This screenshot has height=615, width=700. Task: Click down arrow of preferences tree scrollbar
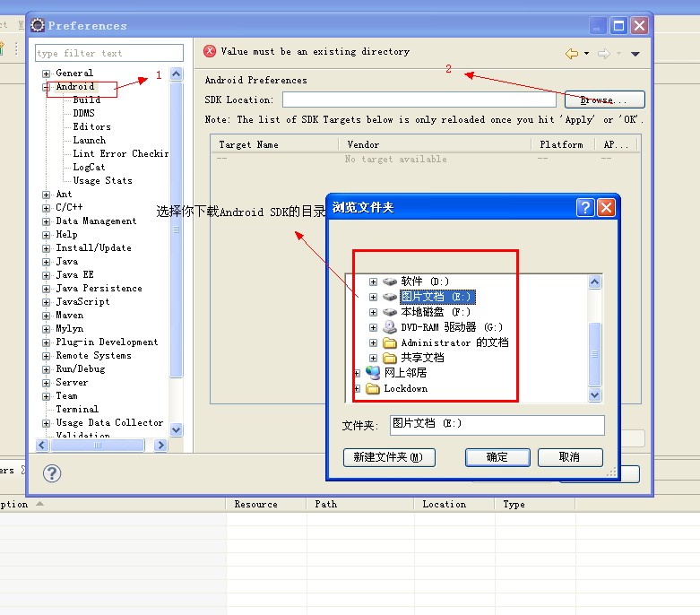click(177, 429)
